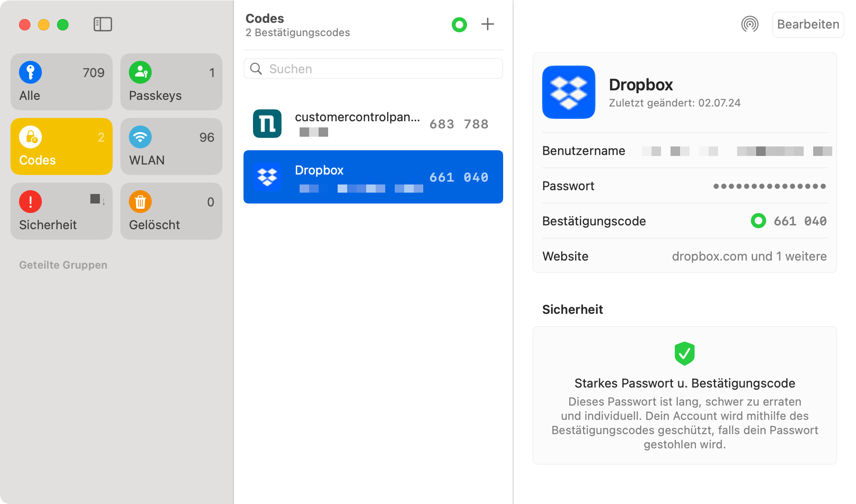The height and width of the screenshot is (504, 856).
Task: Click the green passkey person icon
Action: coord(140,72)
